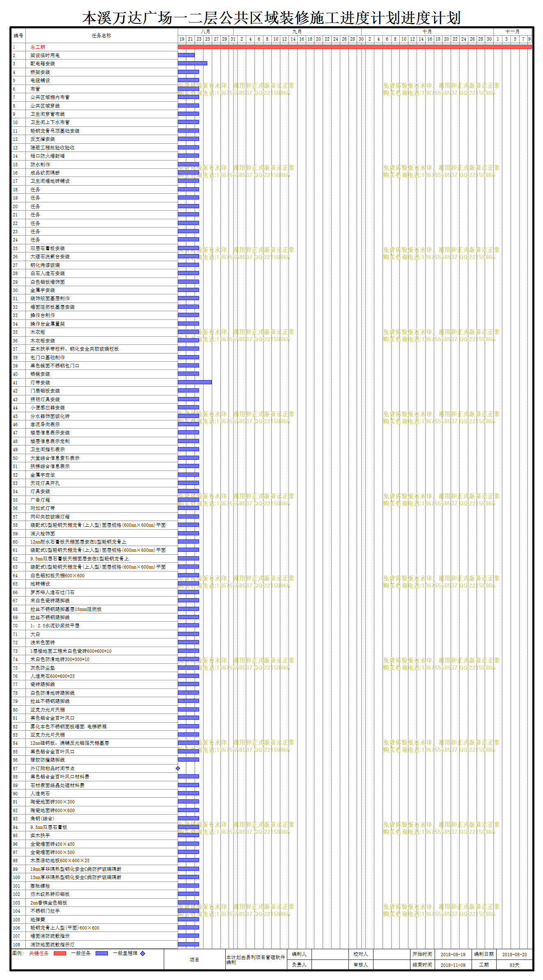Select the task row 桥架安装
The height and width of the screenshot is (980, 543).
tap(94, 72)
